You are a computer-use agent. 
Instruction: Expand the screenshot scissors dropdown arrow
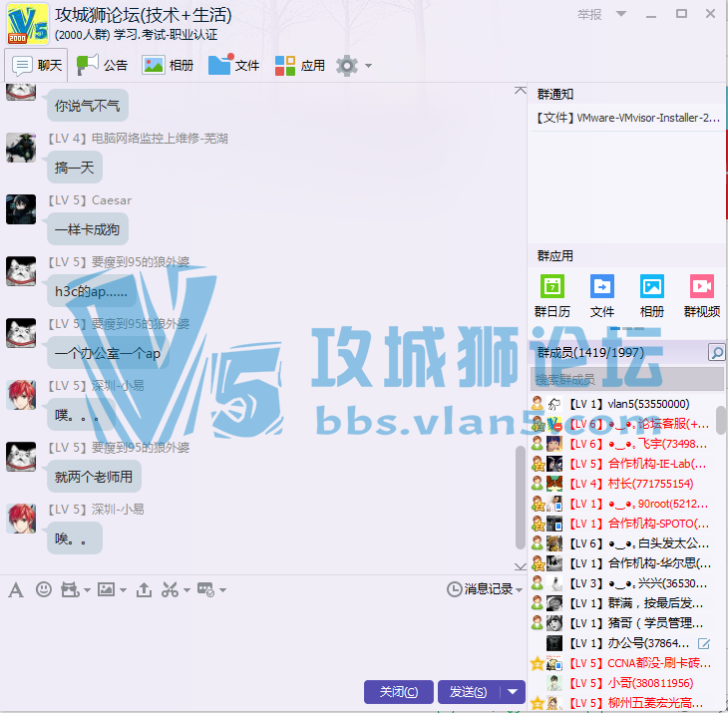186,590
